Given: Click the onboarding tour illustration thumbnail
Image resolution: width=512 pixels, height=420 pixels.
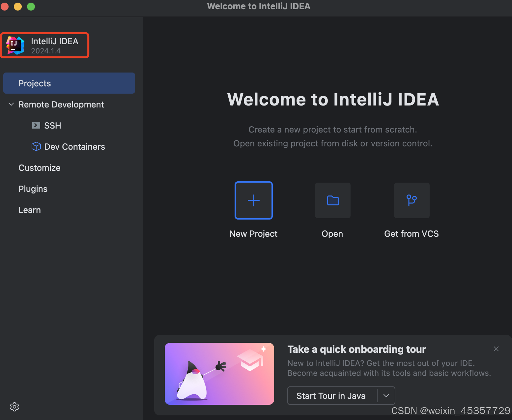Looking at the screenshot, I should point(219,374).
